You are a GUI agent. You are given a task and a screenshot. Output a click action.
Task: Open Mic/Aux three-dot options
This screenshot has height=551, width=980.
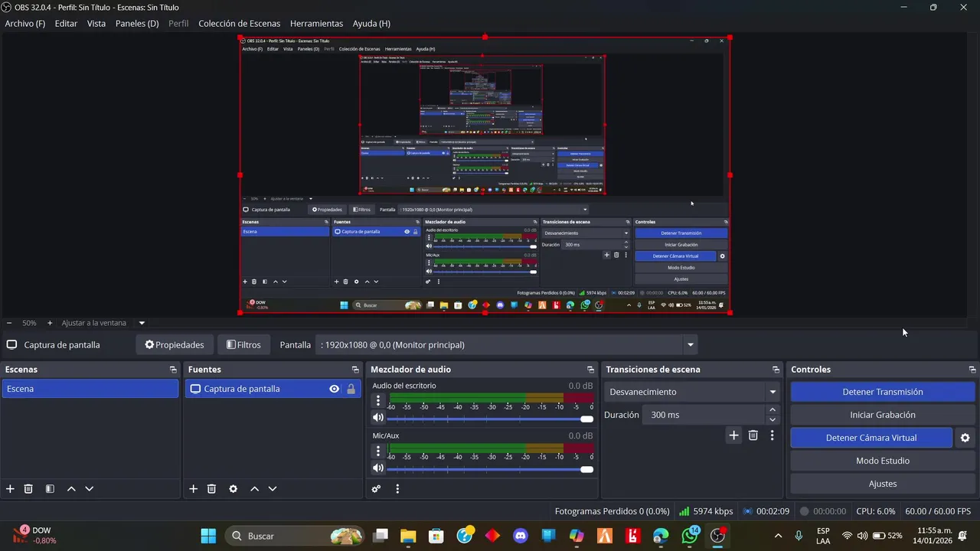point(377,451)
